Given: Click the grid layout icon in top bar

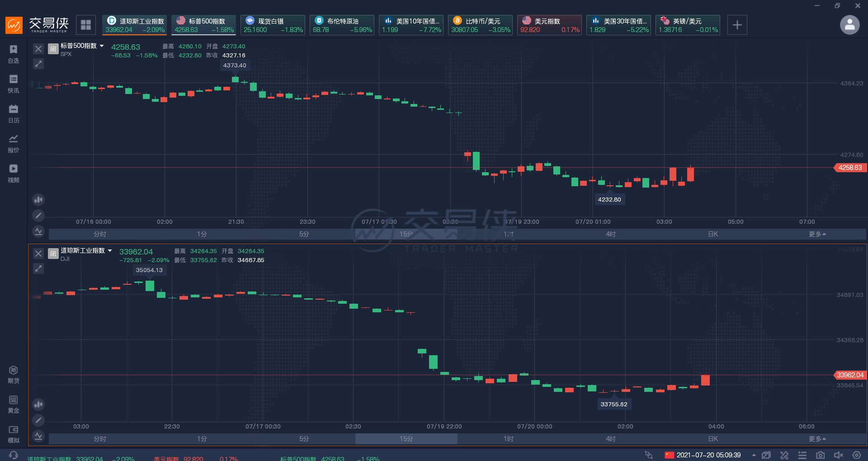Looking at the screenshot, I should (x=86, y=25).
